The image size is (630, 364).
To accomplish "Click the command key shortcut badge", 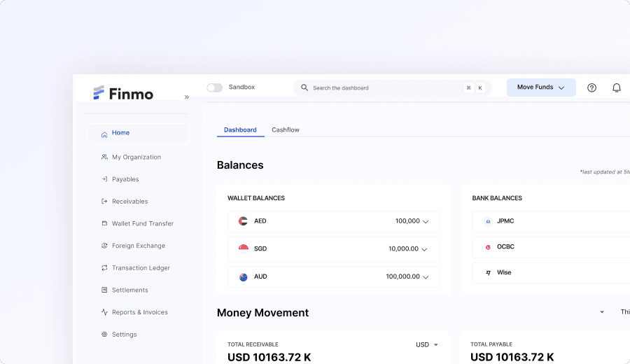I will [x=468, y=87].
